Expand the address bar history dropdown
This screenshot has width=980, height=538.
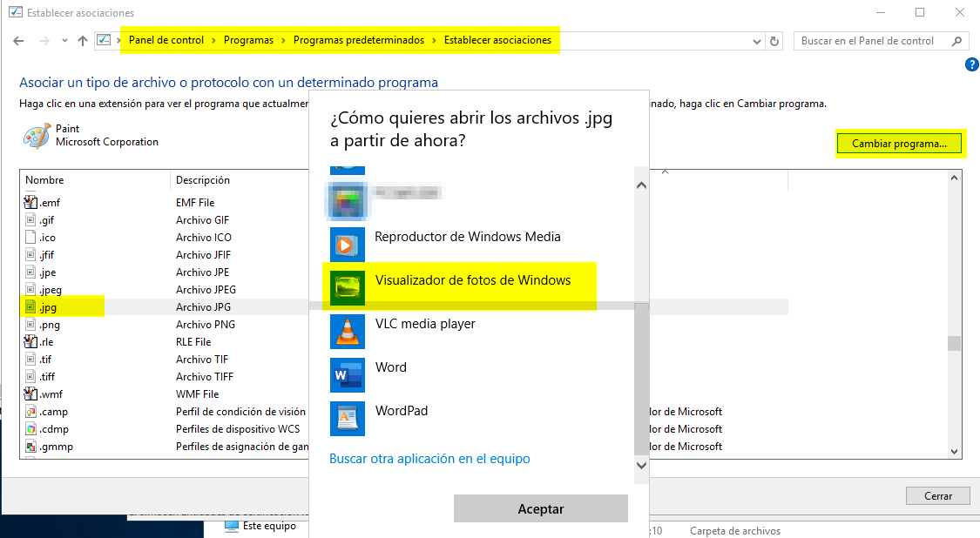pyautogui.click(x=757, y=41)
